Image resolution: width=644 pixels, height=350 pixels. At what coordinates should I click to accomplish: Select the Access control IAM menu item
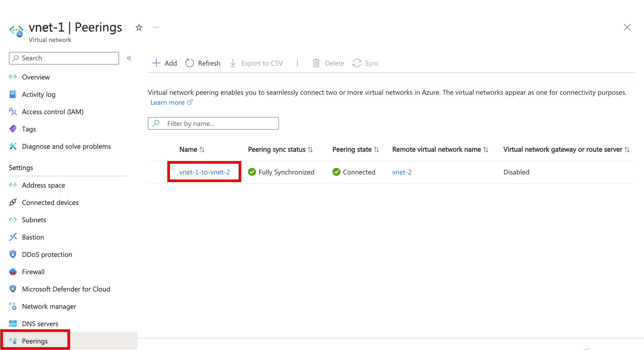click(x=53, y=112)
